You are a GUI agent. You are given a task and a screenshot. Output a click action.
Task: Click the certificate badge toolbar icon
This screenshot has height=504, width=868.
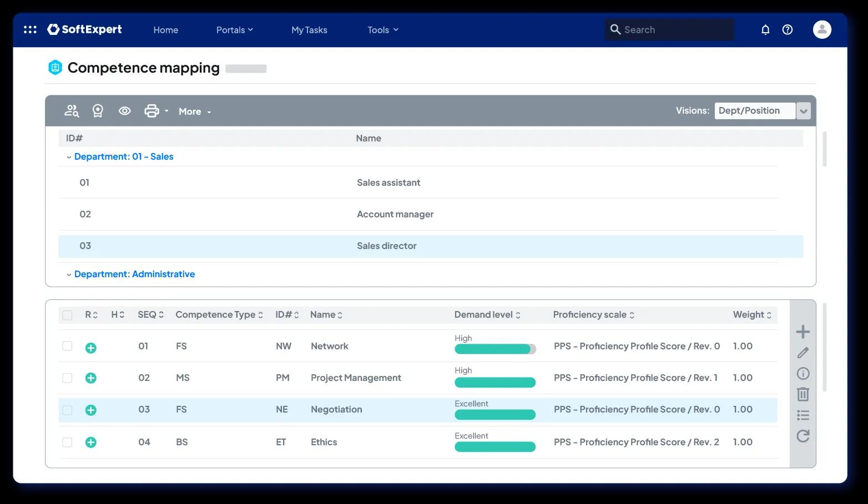pos(98,111)
